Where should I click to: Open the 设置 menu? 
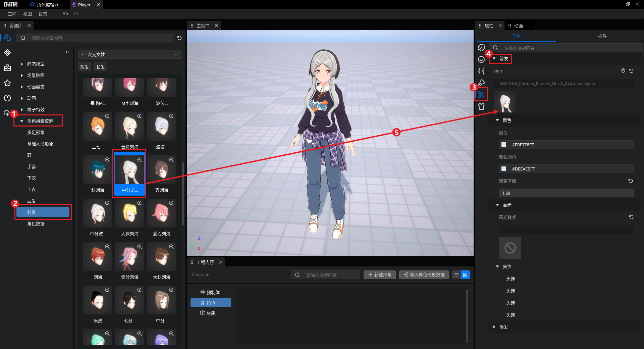pyautogui.click(x=43, y=14)
